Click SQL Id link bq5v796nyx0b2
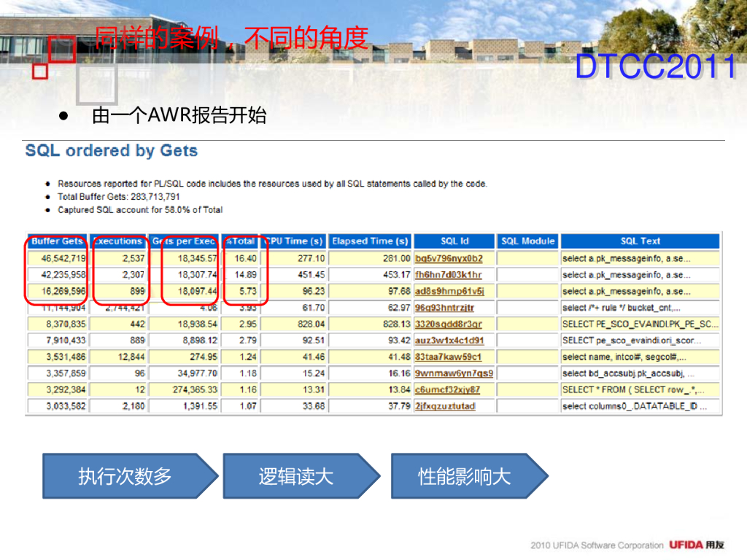Viewport: 747px width, 560px height. click(449, 259)
